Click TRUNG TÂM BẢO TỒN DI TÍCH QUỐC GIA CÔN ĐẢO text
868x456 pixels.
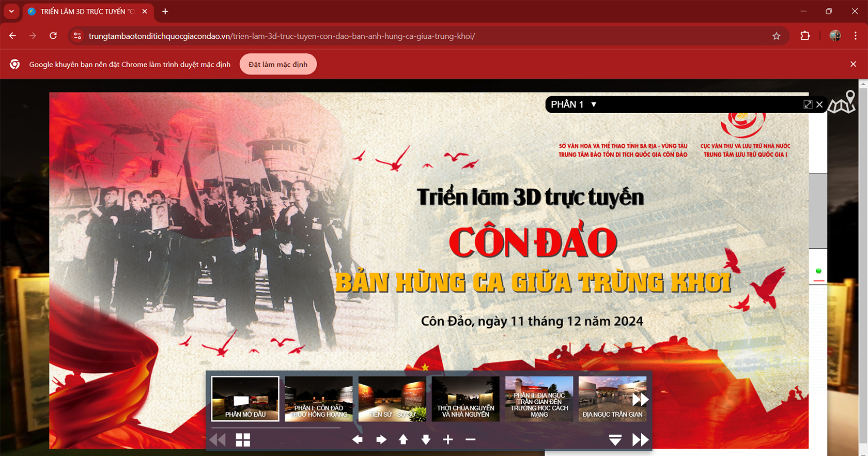[x=623, y=155]
